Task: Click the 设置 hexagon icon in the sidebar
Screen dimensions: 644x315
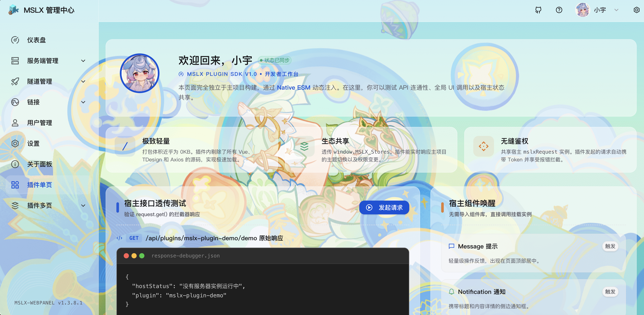Action: coord(15,143)
